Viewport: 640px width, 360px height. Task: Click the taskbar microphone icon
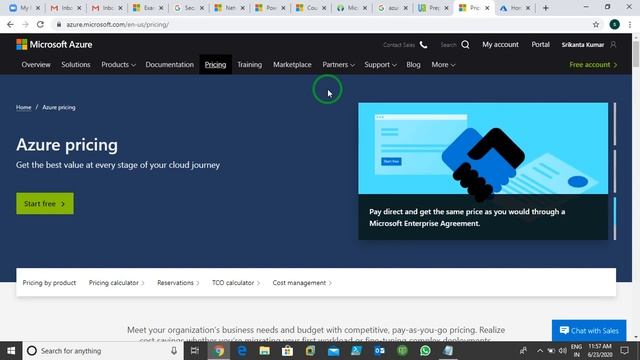pos(174,351)
